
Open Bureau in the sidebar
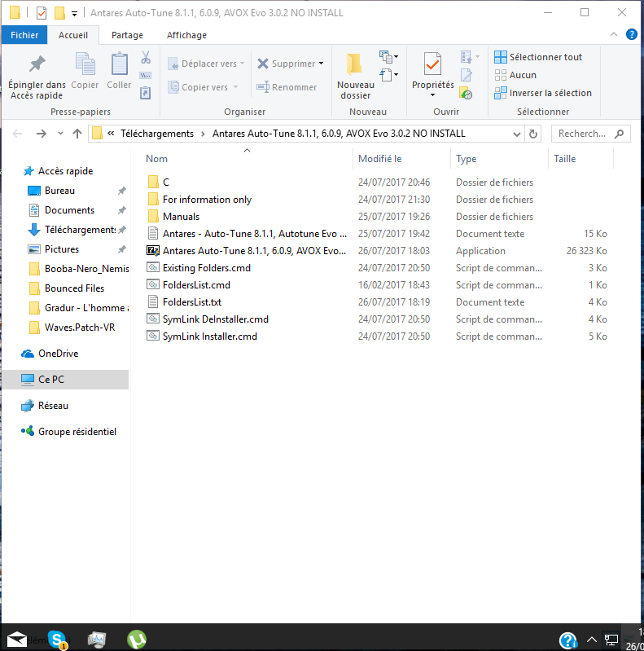59,190
